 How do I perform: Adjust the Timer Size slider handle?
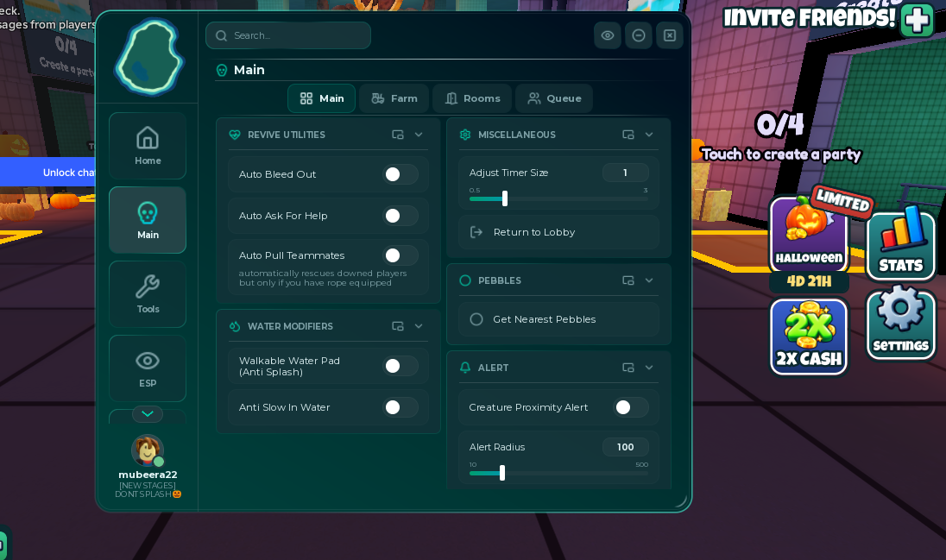[505, 198]
